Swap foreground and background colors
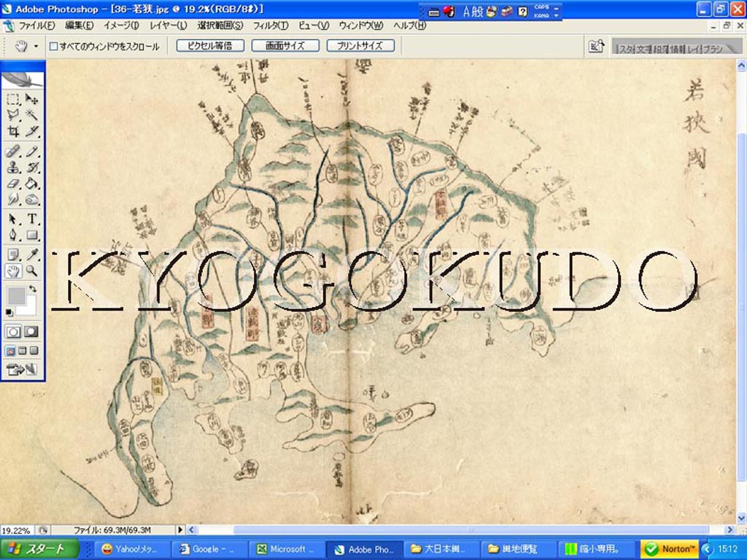The width and height of the screenshot is (747, 560). [32, 289]
